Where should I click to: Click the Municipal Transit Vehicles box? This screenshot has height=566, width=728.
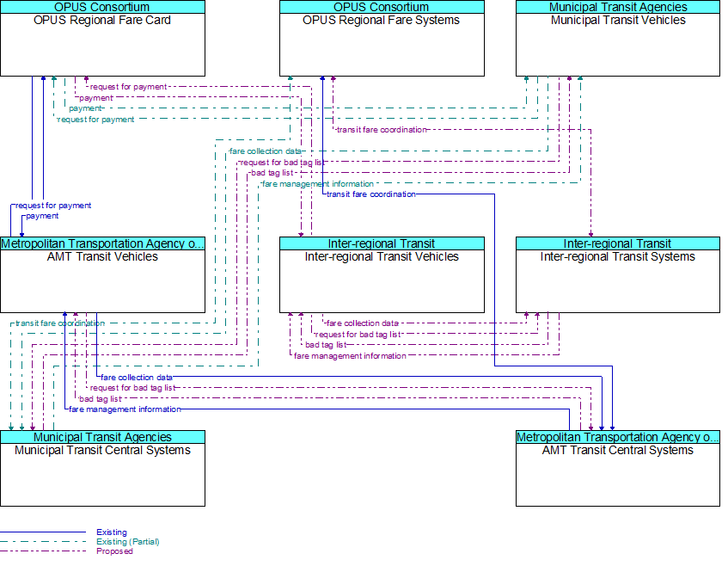pos(618,39)
